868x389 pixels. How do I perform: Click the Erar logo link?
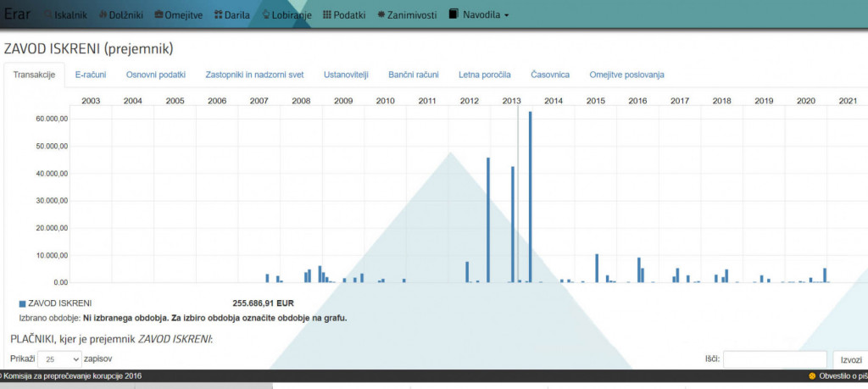17,14
